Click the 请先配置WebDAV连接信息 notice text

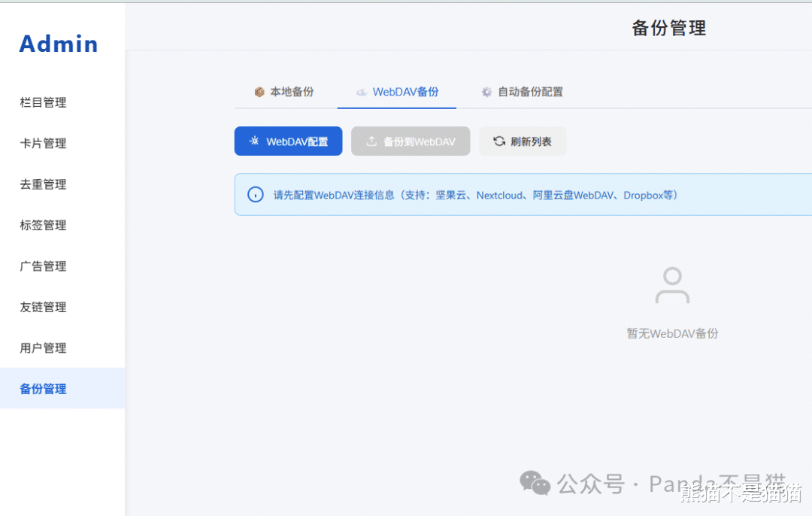[x=475, y=196]
